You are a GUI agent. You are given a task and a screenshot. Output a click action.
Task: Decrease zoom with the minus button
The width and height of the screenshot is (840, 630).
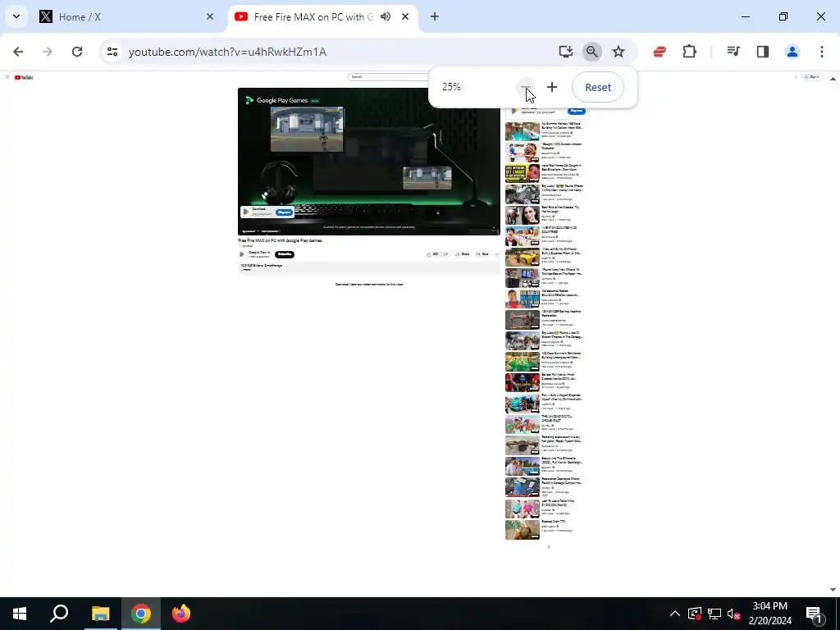coord(526,87)
